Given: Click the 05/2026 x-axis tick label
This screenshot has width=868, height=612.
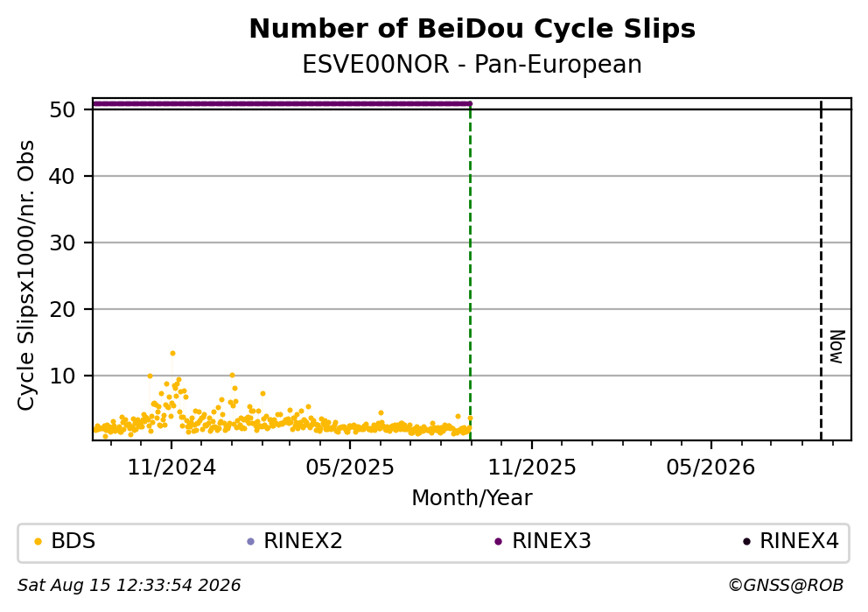Looking at the screenshot, I should pos(710,468).
